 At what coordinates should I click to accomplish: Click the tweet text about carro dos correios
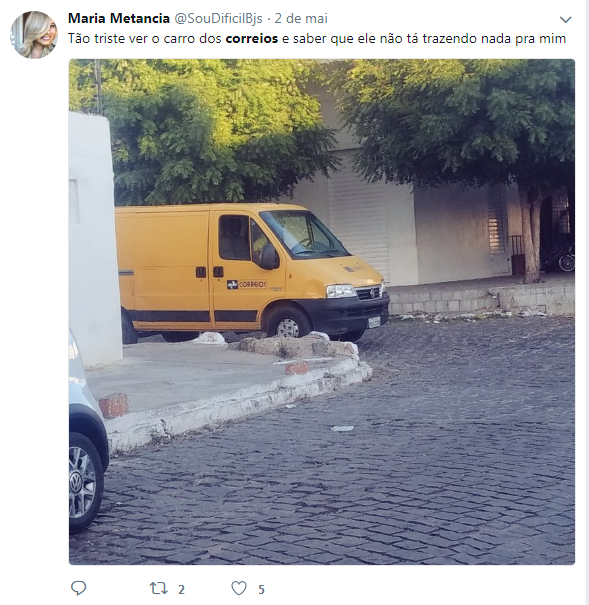pyautogui.click(x=317, y=39)
